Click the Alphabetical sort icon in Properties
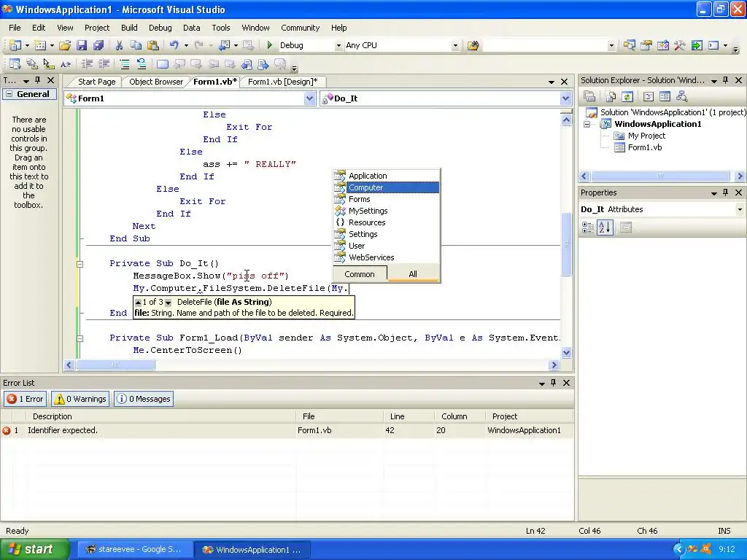Screen dimensions: 747x560 click(605, 227)
